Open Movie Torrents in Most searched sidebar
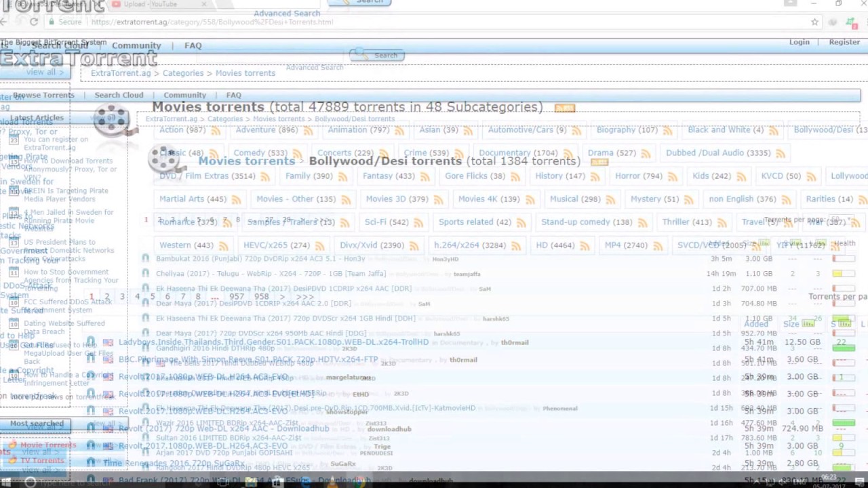 coord(47,445)
